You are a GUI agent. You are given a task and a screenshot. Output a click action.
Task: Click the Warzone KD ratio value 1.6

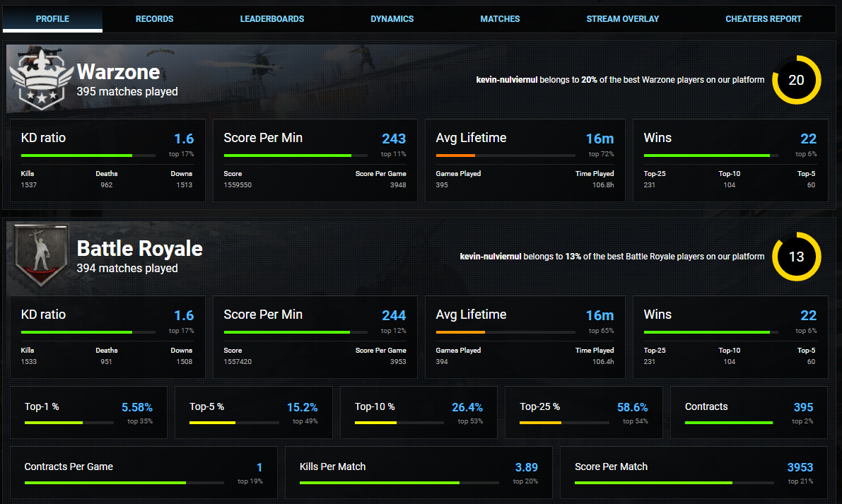(184, 139)
